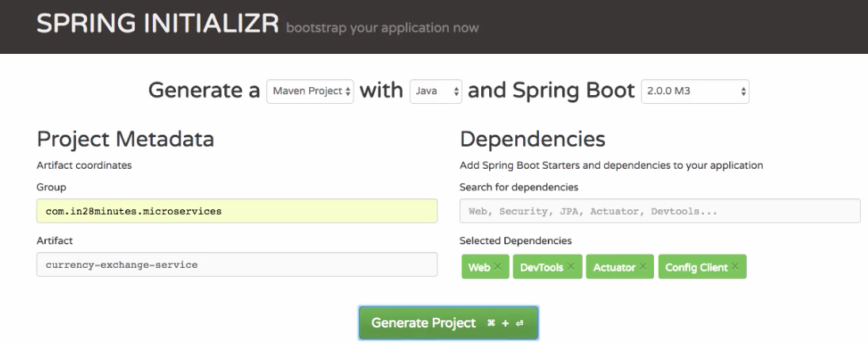Click the Dependencies heading
868x344 pixels.
coord(533,139)
